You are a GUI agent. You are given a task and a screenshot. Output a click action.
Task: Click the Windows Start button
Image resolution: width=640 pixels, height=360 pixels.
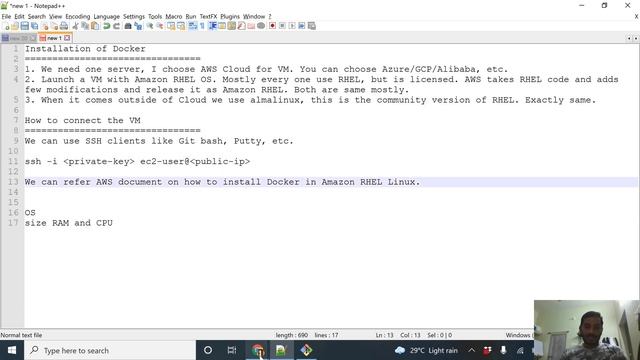(12, 350)
